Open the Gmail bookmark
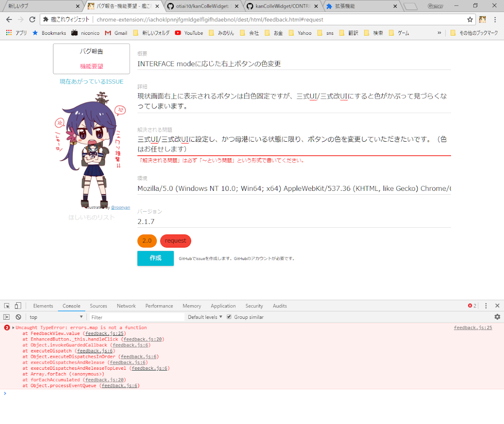Screen dimensions: 504x424 116,33
